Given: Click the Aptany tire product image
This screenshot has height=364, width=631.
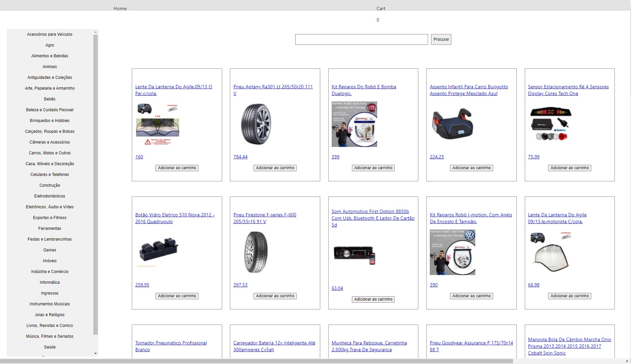Looking at the screenshot, I should (x=256, y=124).
